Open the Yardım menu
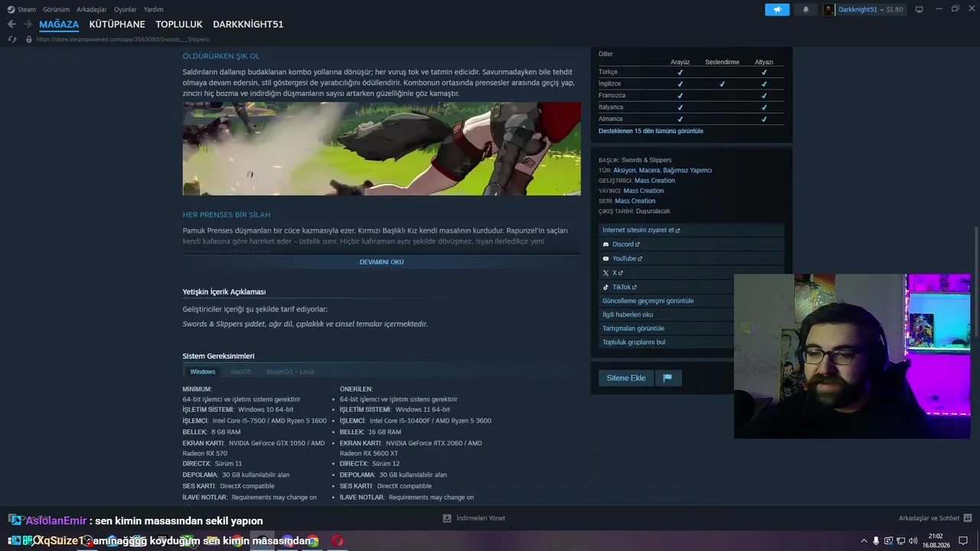The image size is (980, 551). [153, 9]
